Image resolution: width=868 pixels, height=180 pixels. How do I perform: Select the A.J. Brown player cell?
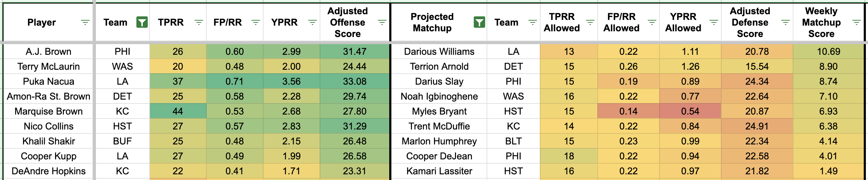click(48, 52)
